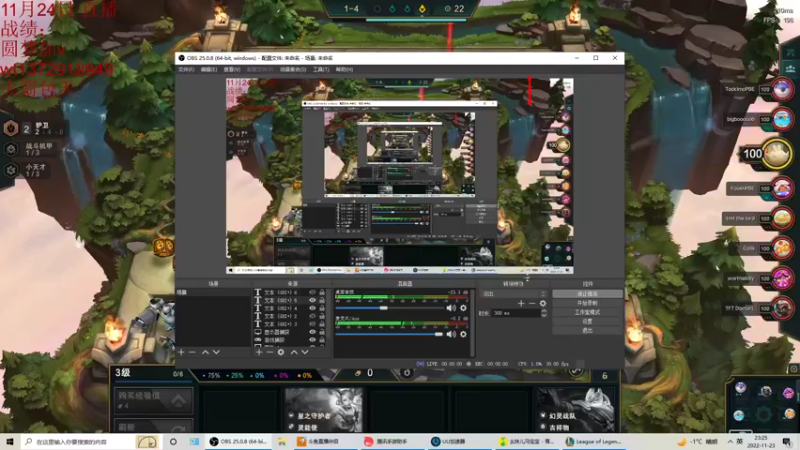Select 文本 (GDI+) 3 source row
Screen dimensions: 800x450
pos(290,324)
